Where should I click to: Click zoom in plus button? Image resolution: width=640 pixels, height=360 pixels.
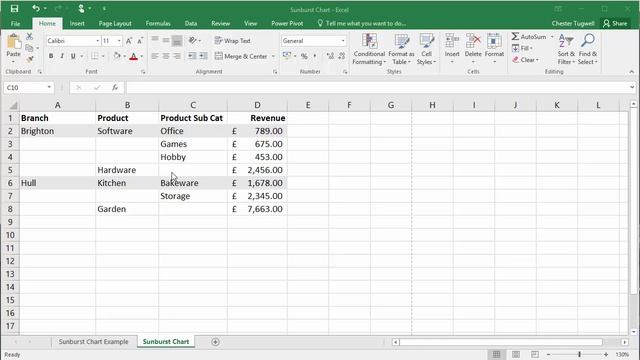coord(606,354)
